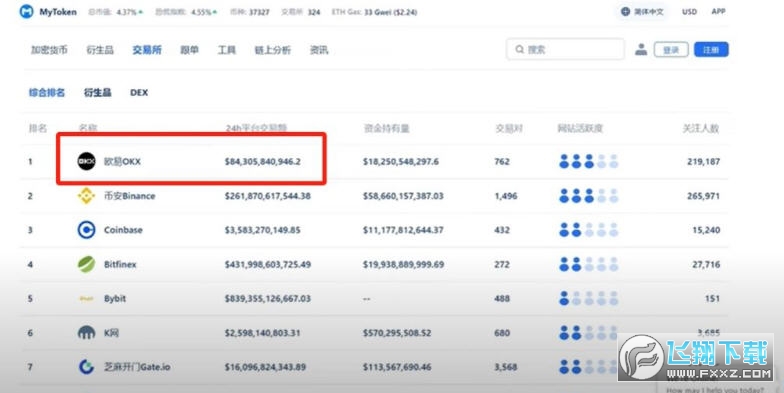Image resolution: width=784 pixels, height=393 pixels.
Task: Switch to the DEX tab
Action: 139,92
